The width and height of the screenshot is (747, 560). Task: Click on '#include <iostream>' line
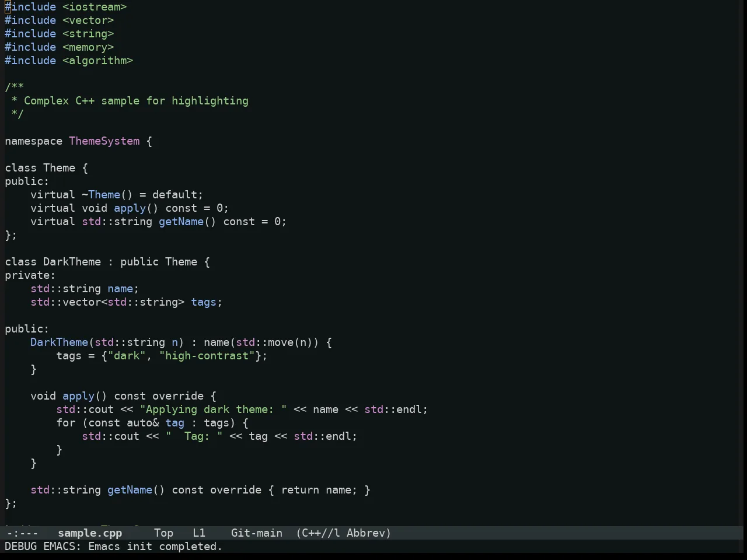66,7
